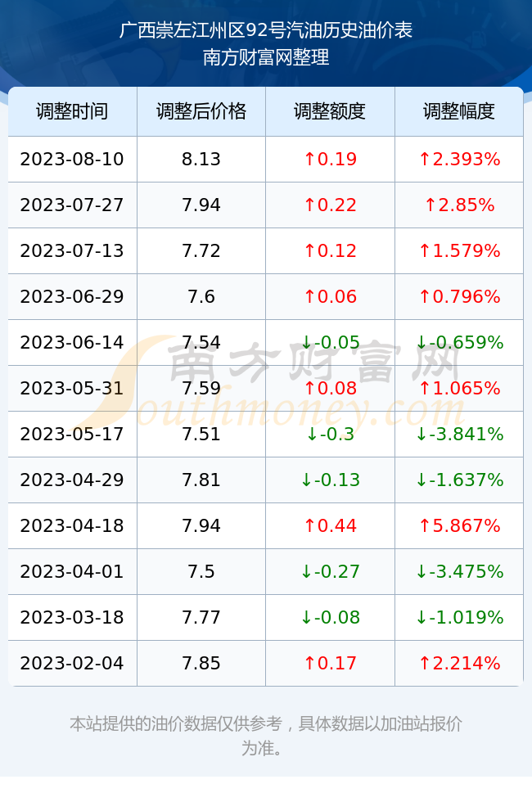532x802 pixels.
Task: Click the 调整后价格 column header
Action: (201, 111)
